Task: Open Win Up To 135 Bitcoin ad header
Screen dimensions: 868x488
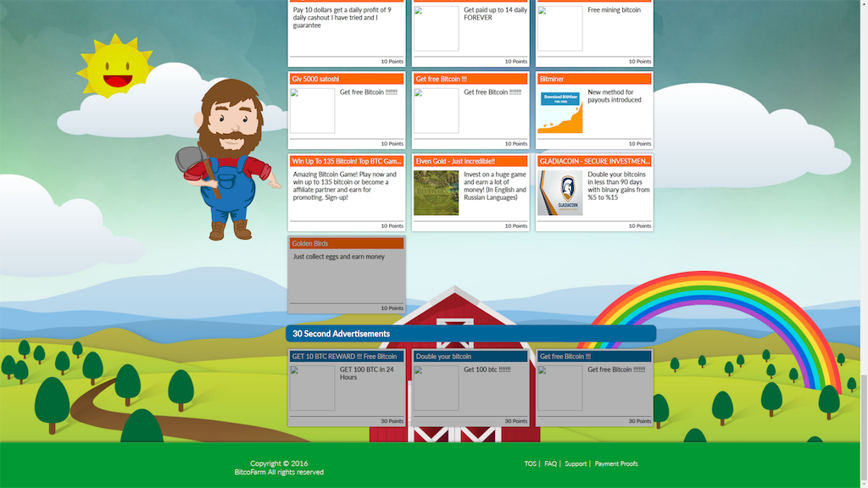Action: (347, 161)
